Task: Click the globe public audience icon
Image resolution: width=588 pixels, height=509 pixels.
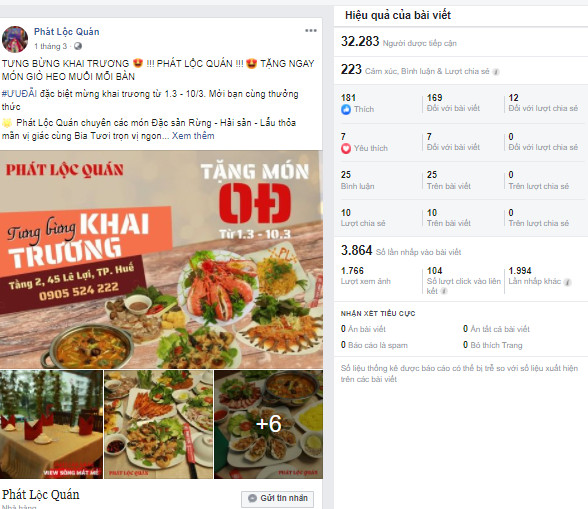Action: [x=78, y=46]
